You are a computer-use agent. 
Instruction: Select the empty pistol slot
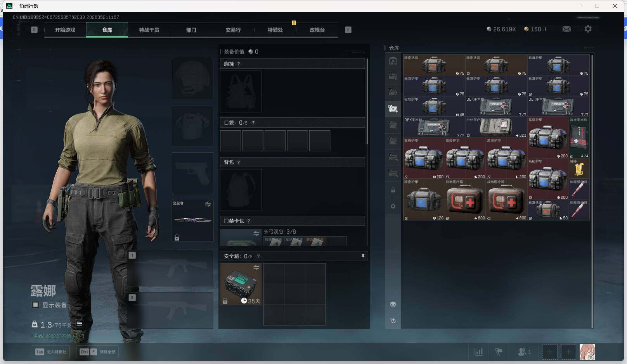(192, 173)
